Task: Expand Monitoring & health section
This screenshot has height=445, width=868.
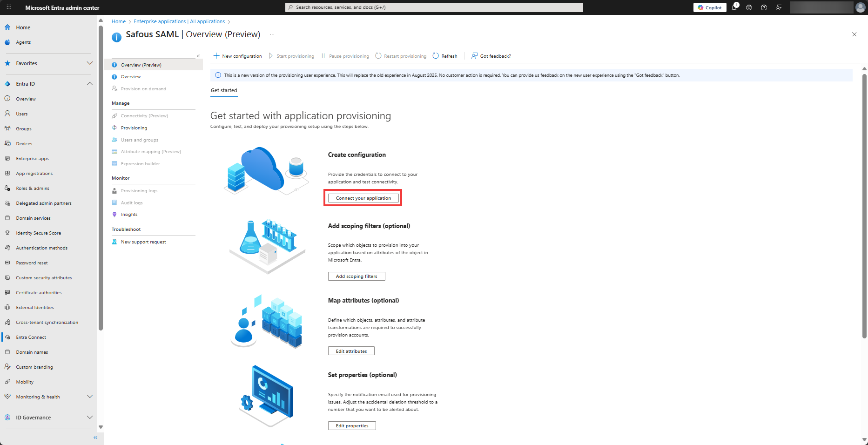Action: (x=90, y=397)
